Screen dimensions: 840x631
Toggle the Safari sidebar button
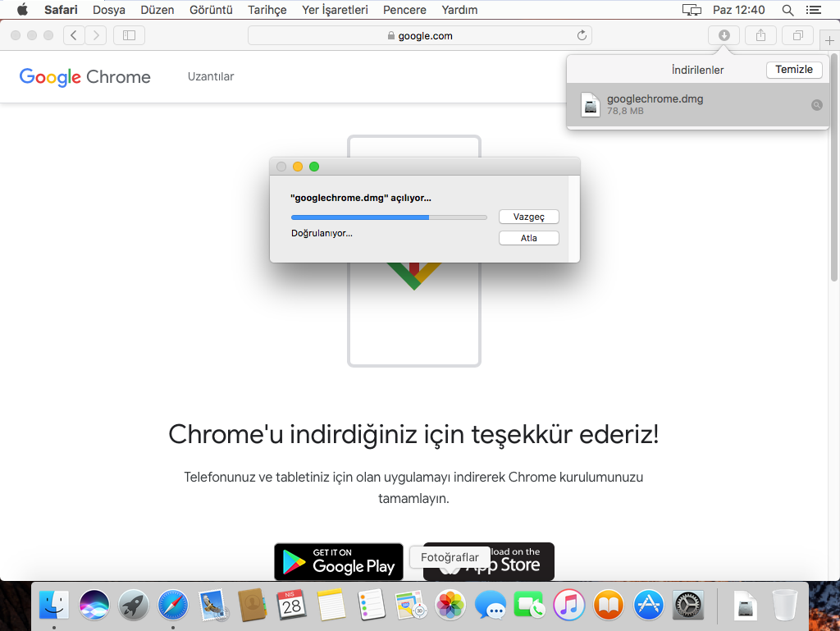(129, 35)
